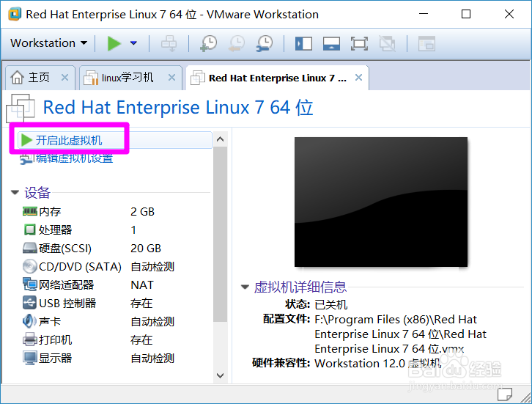Viewport: 532px width, 404px height.
Task: Select the 处理器 device row
Action: [80, 230]
